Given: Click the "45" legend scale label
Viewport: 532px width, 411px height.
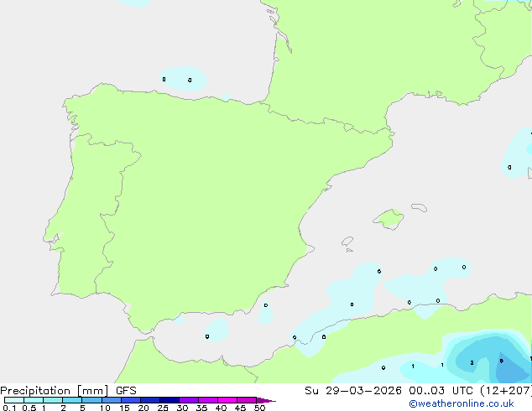Looking at the screenshot, I should click(x=240, y=408).
